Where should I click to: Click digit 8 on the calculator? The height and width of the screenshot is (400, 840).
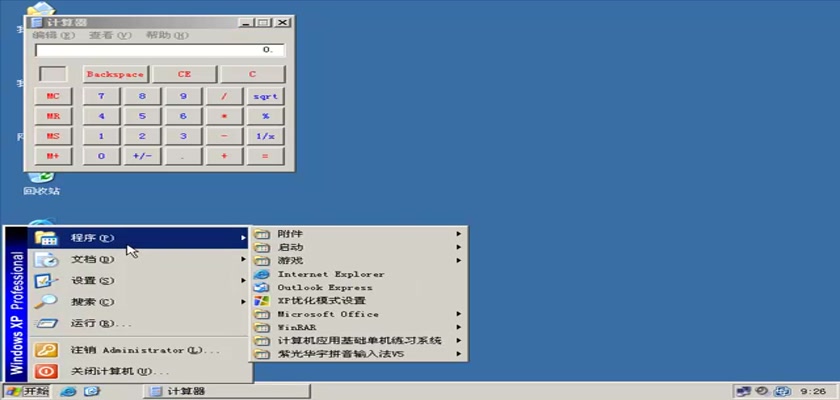[x=142, y=96]
